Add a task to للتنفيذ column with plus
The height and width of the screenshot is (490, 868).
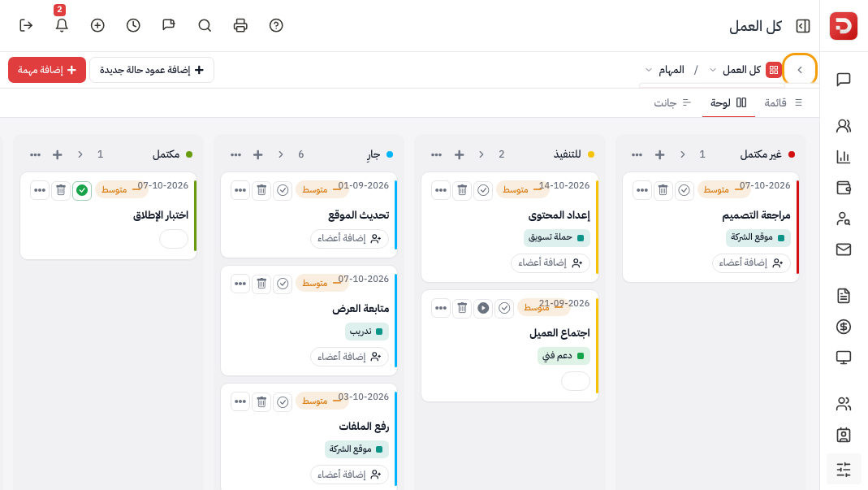459,154
